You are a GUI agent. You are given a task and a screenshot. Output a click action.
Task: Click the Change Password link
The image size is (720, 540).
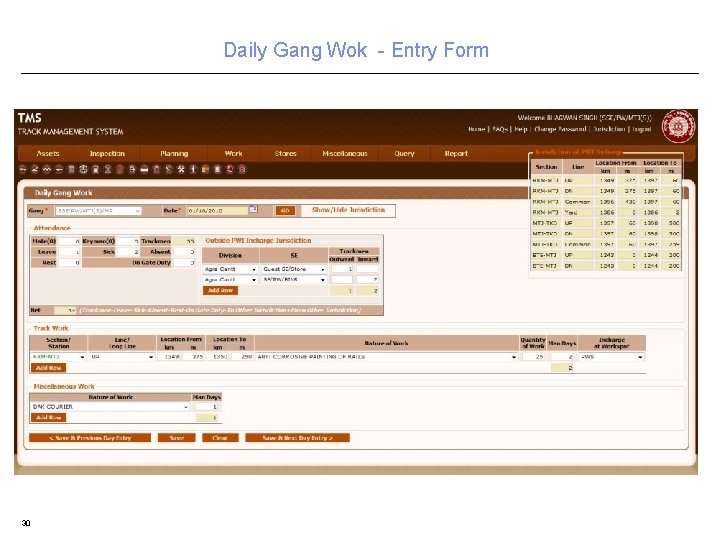click(x=560, y=129)
